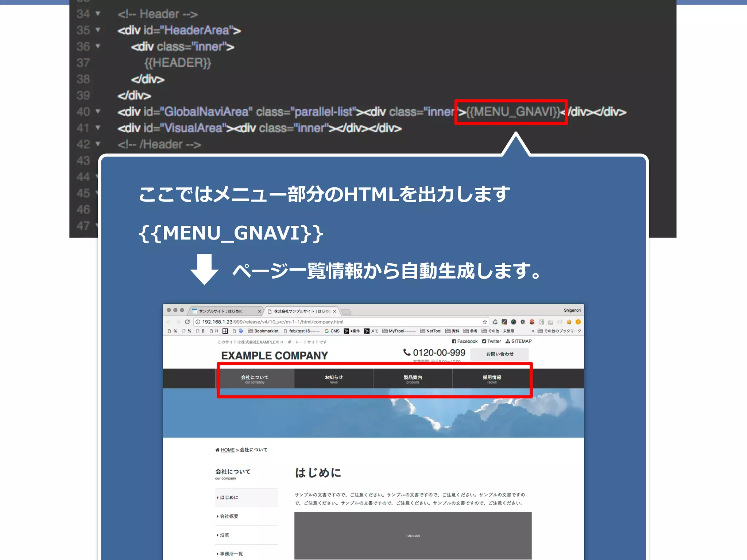Open the Google CMS bookmark
The width and height of the screenshot is (747, 560).
[332, 331]
